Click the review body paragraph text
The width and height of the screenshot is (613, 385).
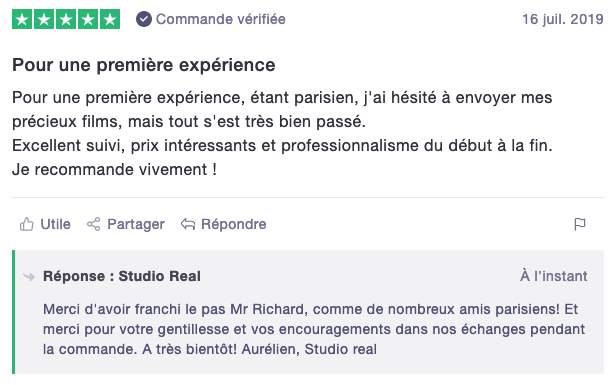pyautogui.click(x=282, y=133)
